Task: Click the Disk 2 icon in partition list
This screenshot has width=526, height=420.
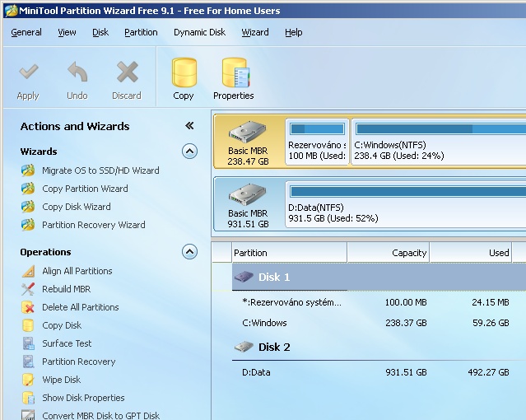Action: [244, 347]
